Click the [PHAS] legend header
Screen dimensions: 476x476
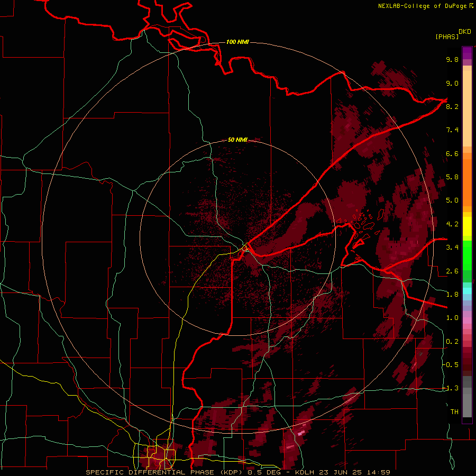click(x=447, y=36)
